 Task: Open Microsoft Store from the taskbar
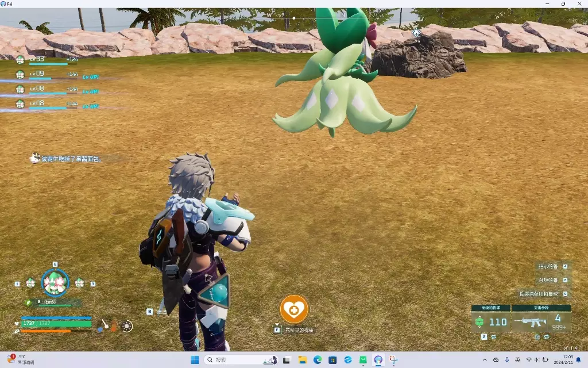click(332, 360)
